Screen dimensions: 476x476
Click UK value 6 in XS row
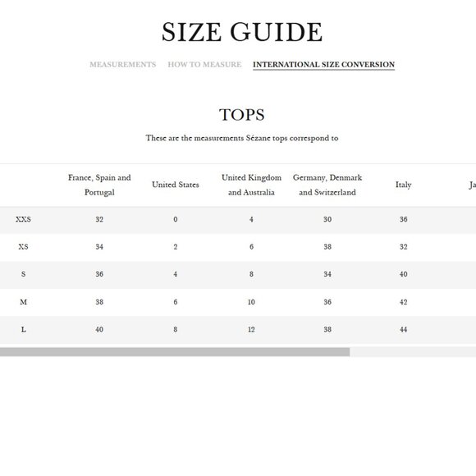pos(251,246)
